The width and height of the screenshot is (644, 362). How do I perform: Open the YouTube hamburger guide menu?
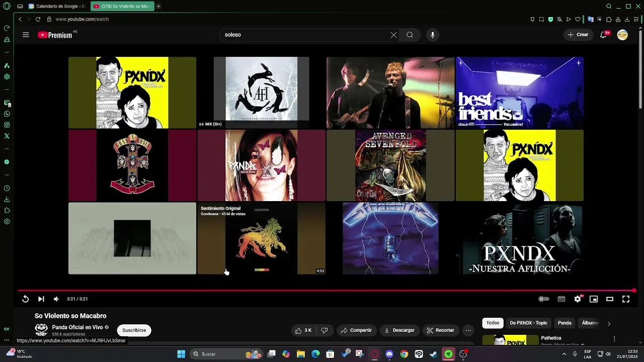[26, 35]
